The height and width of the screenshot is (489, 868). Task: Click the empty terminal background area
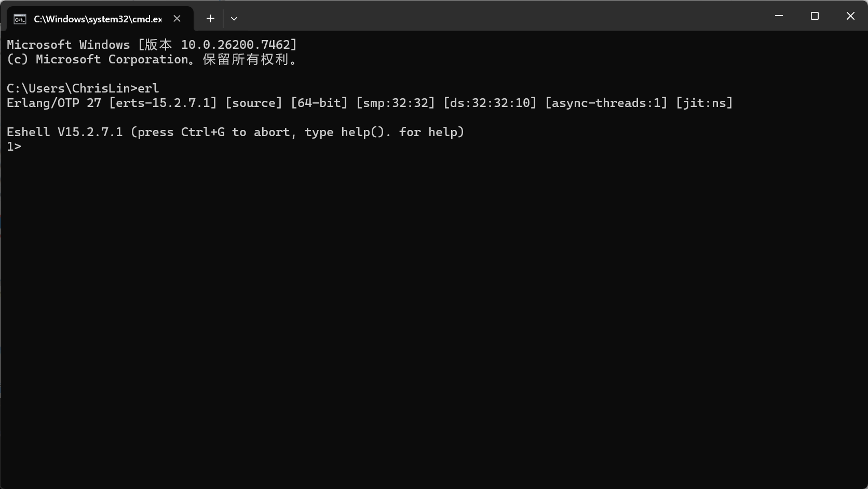click(x=415, y=312)
